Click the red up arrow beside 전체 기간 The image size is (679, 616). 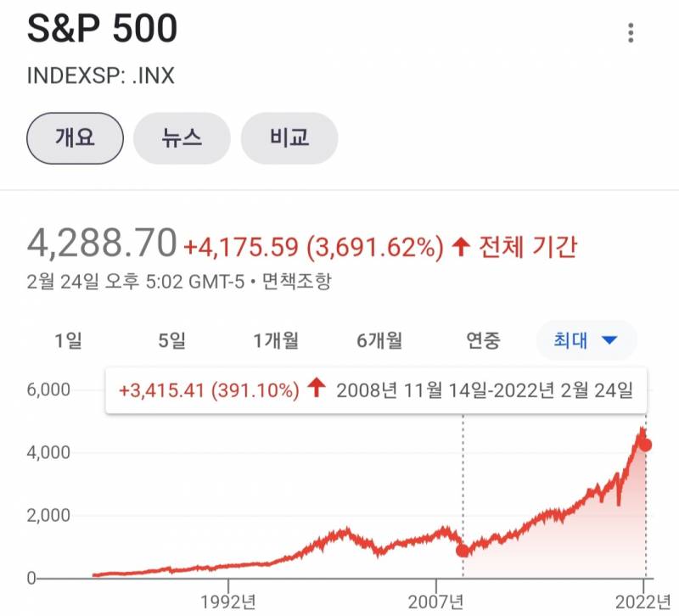(463, 247)
